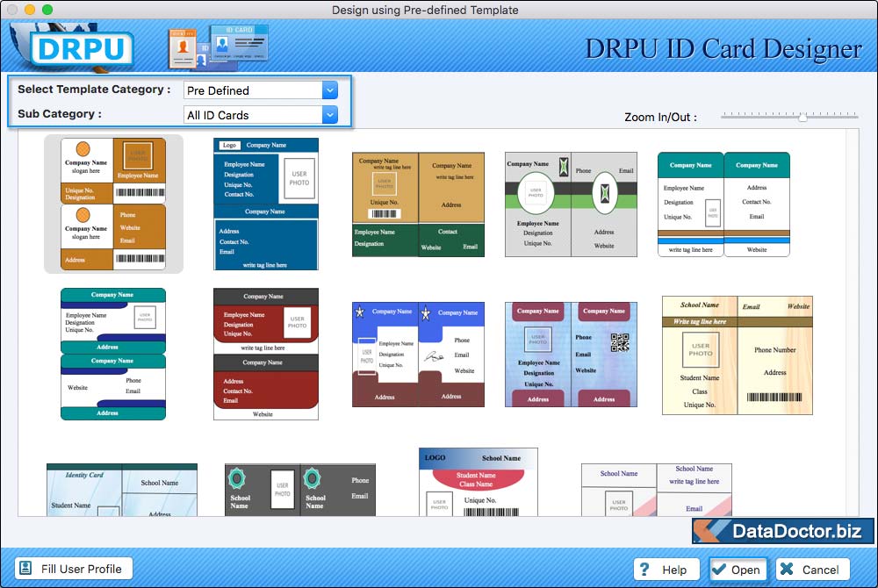Click the yellow minimize window button

tap(30, 10)
